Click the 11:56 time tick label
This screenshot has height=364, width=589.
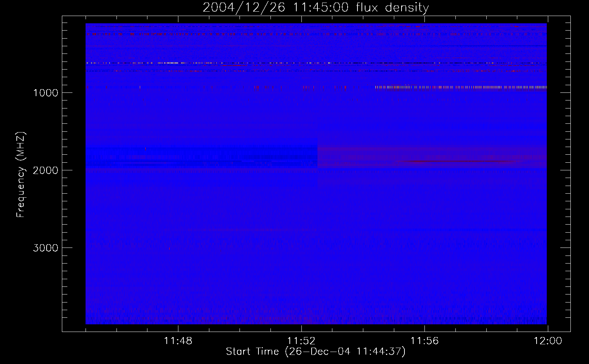(x=425, y=341)
